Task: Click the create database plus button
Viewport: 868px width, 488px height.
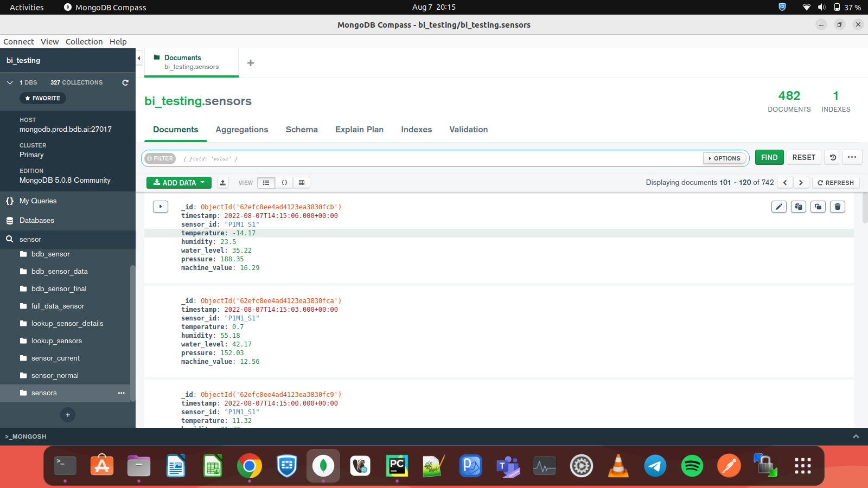Action: [68, 415]
